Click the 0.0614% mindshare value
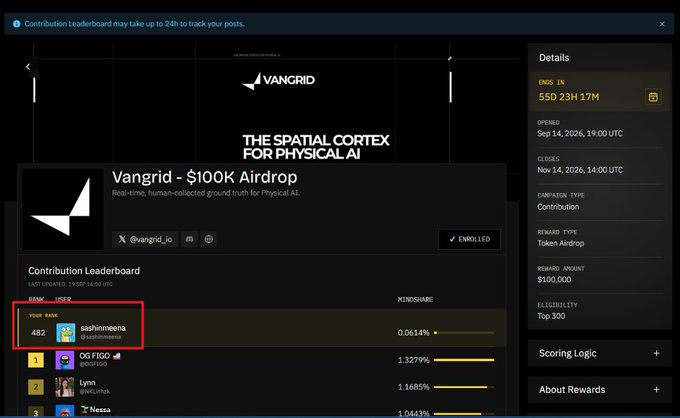This screenshot has width=680, height=418. (413, 333)
